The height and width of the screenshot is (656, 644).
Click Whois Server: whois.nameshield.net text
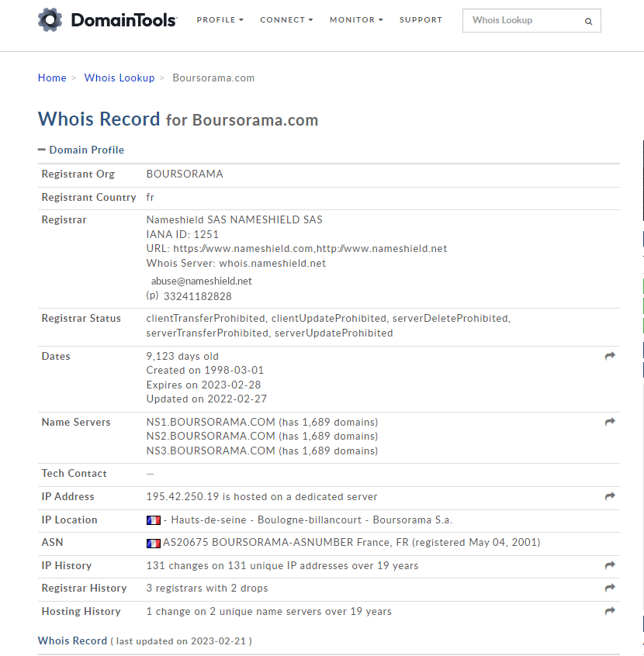(236, 263)
